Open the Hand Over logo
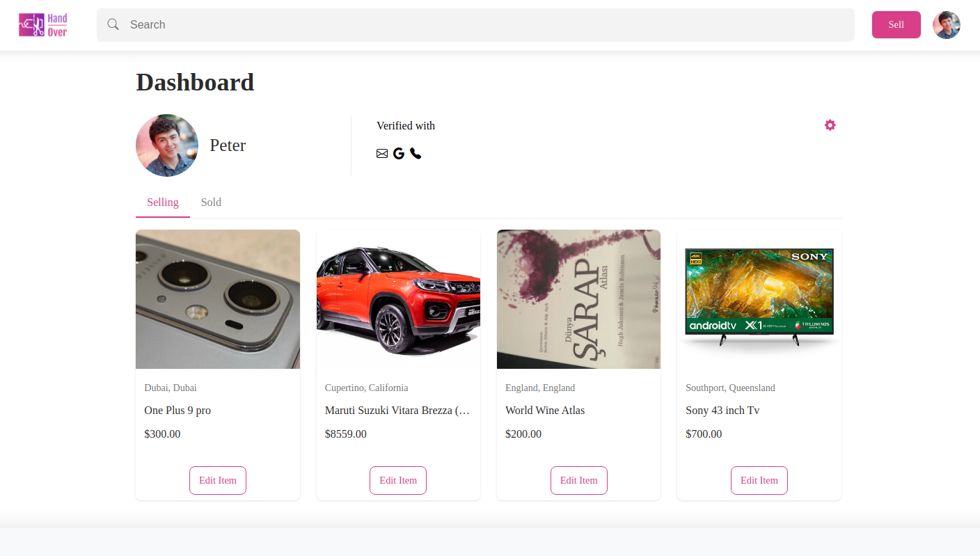The height and width of the screenshot is (556, 980). click(x=42, y=24)
